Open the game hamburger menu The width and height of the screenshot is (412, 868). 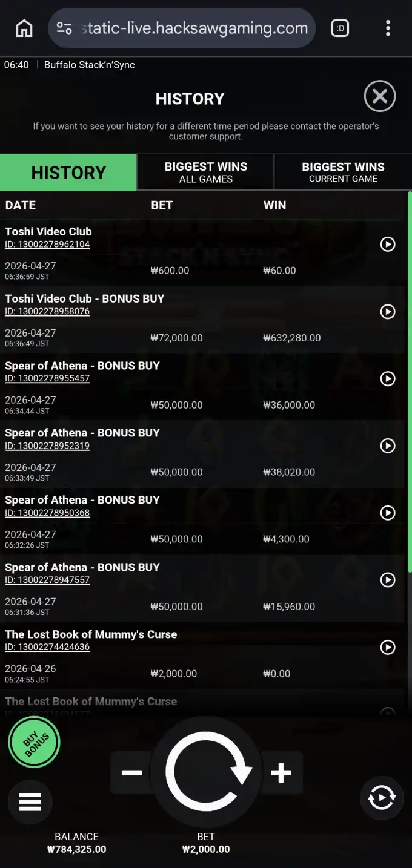(x=30, y=801)
